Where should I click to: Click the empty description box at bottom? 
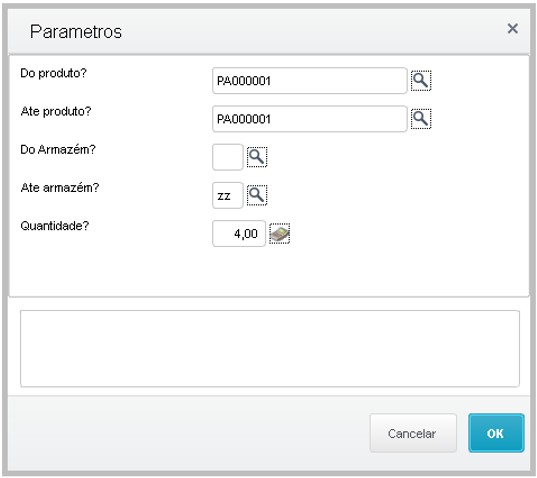[x=270, y=349]
